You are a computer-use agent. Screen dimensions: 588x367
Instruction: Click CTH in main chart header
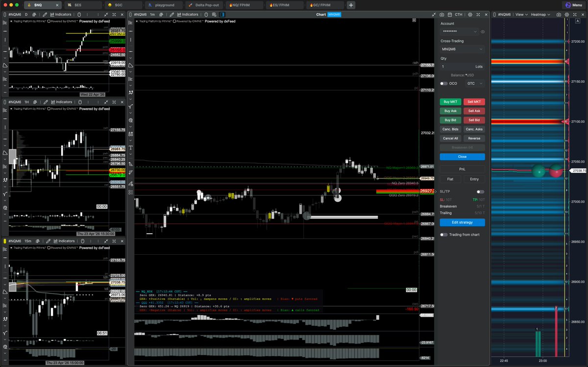click(x=458, y=15)
